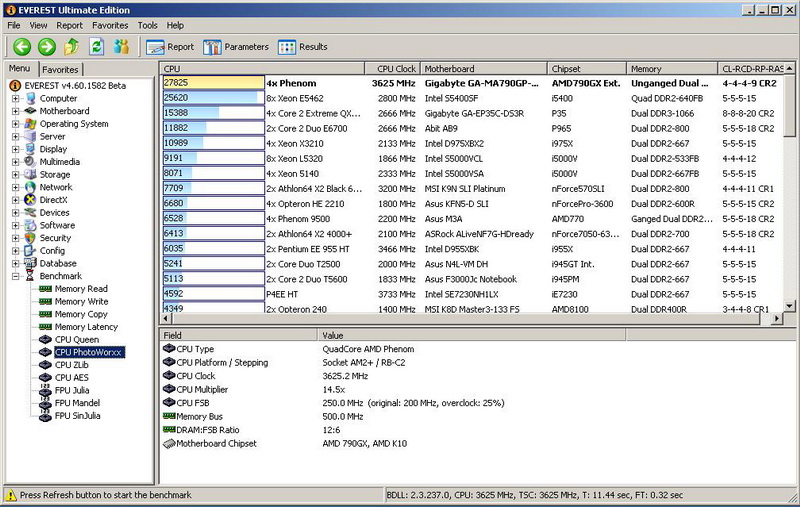This screenshot has height=507, width=800.
Task: Sort by the Chipset column header
Action: pos(587,68)
